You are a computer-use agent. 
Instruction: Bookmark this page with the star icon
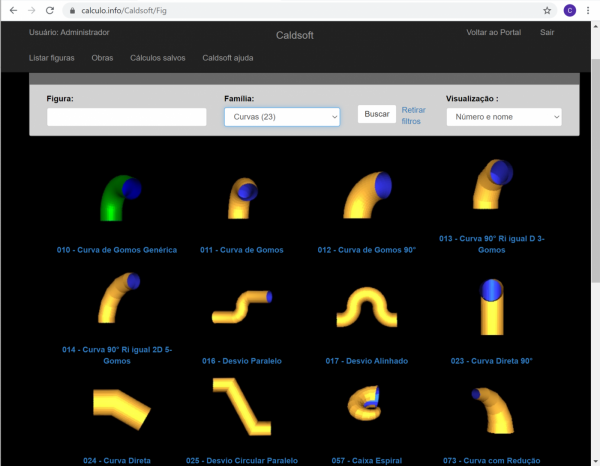547,10
